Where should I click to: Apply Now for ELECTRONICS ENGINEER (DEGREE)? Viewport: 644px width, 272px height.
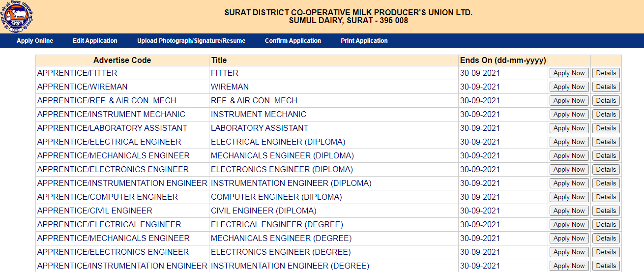[x=569, y=252]
